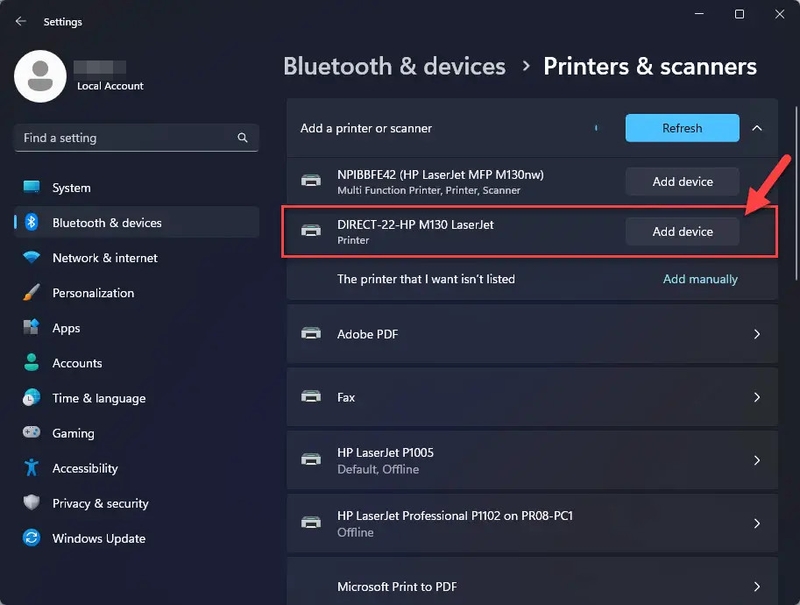Click the Bluetooth & devices sidebar icon
The height and width of the screenshot is (605, 800).
32,223
